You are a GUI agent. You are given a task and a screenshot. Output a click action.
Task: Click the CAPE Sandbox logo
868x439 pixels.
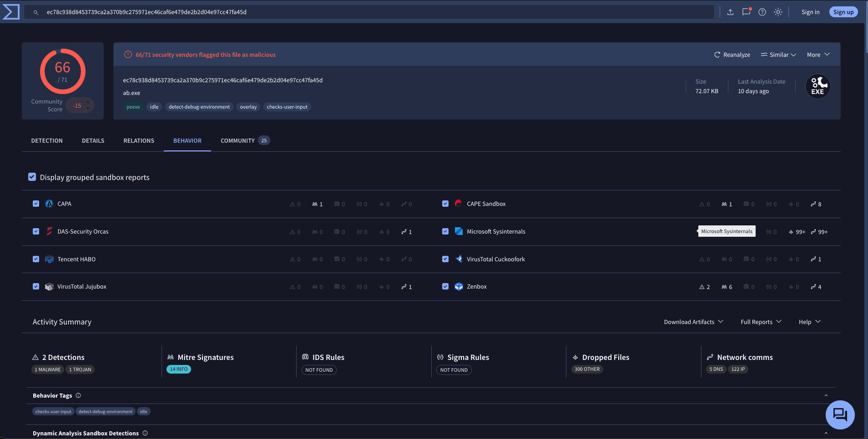459,204
